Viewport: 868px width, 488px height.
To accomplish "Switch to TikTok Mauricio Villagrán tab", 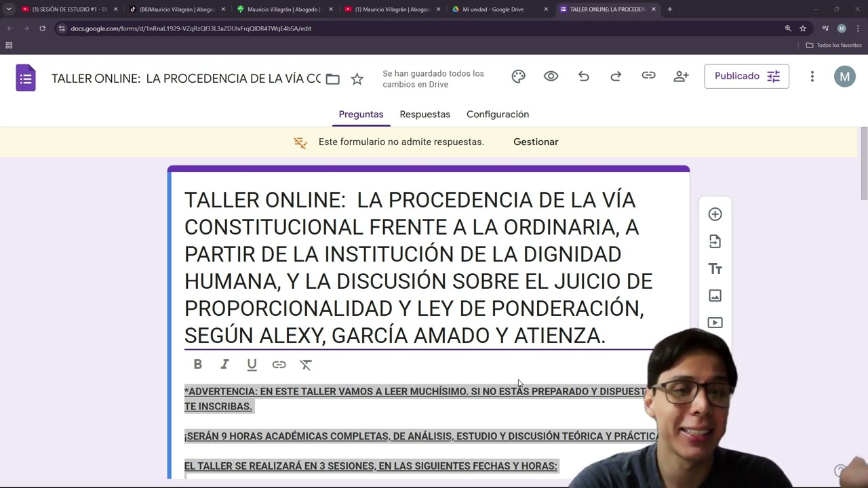I will [x=176, y=9].
